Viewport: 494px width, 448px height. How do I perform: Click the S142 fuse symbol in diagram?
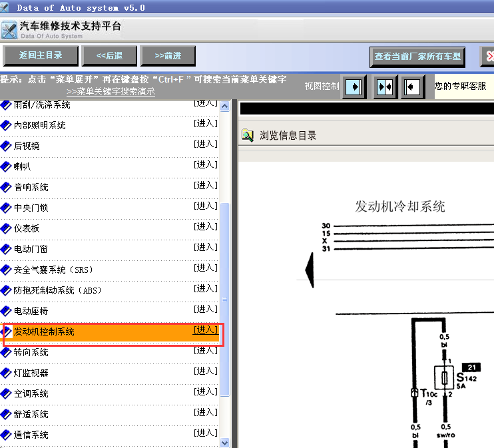(x=444, y=377)
